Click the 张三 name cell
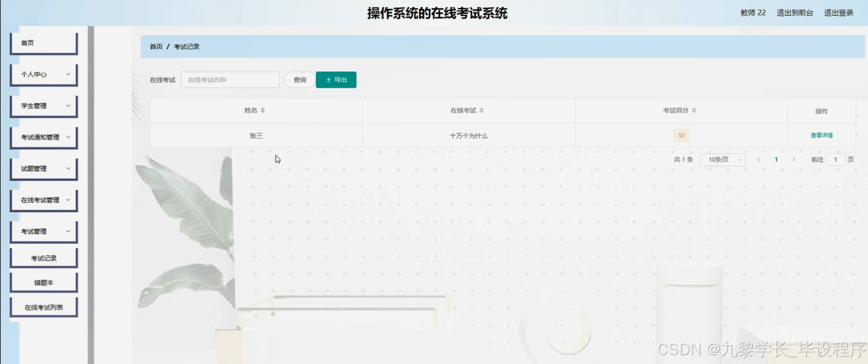The height and width of the screenshot is (364, 868). (x=256, y=136)
